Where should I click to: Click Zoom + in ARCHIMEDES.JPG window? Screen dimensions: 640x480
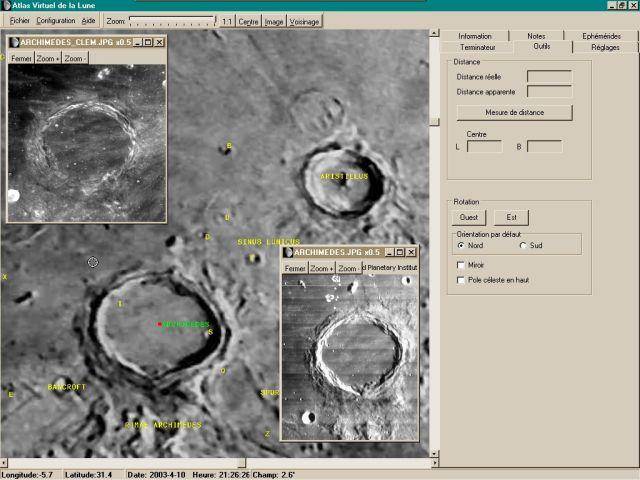322,269
